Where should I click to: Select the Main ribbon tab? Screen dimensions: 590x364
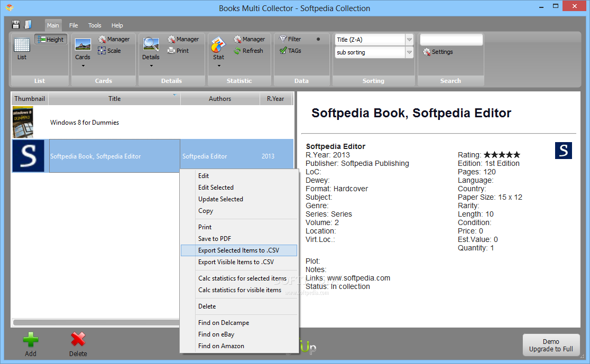[53, 25]
